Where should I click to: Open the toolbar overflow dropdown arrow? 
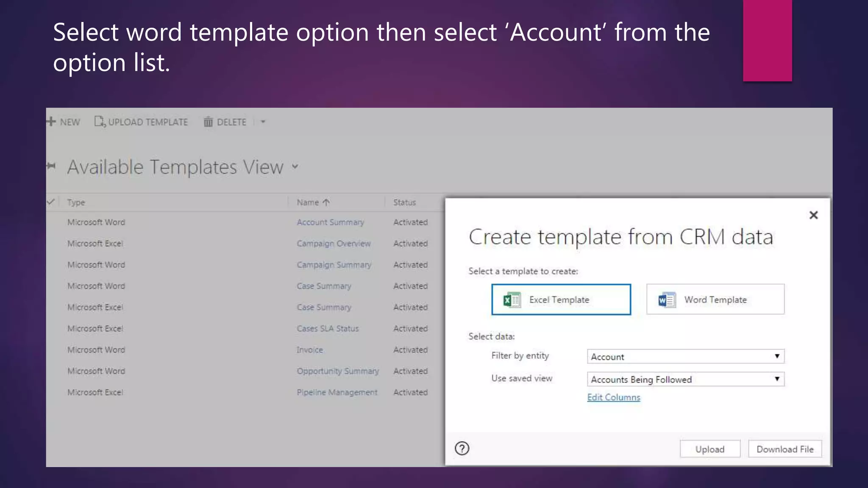pos(263,122)
